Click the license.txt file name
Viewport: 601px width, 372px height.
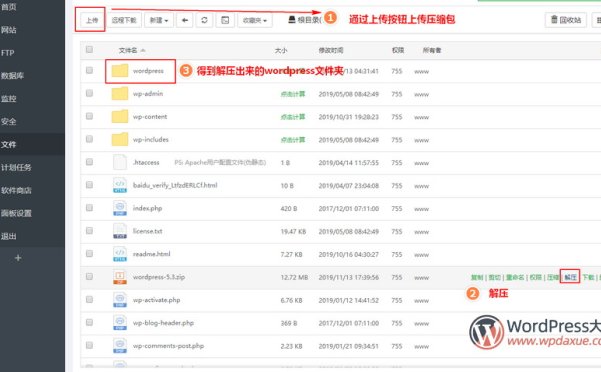pos(148,231)
